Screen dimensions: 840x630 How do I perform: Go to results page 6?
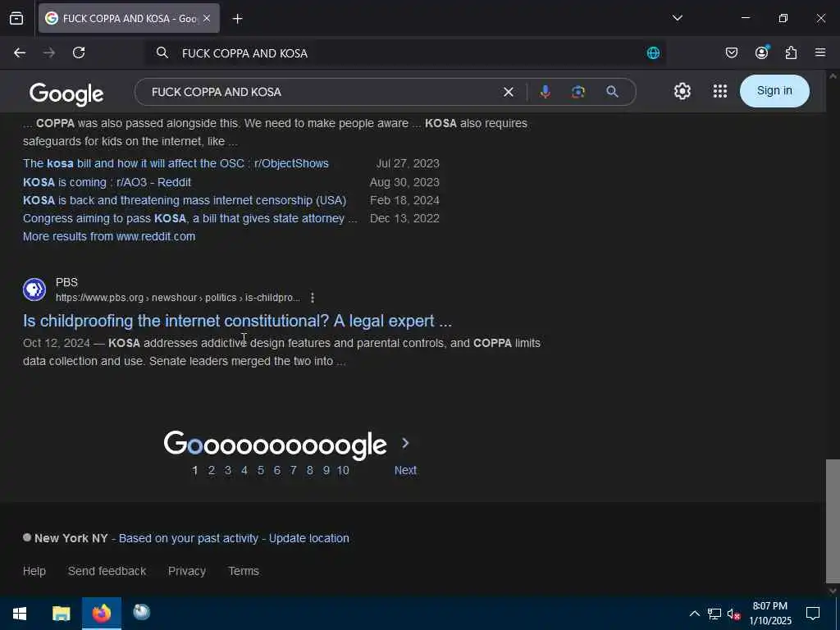[277, 470]
